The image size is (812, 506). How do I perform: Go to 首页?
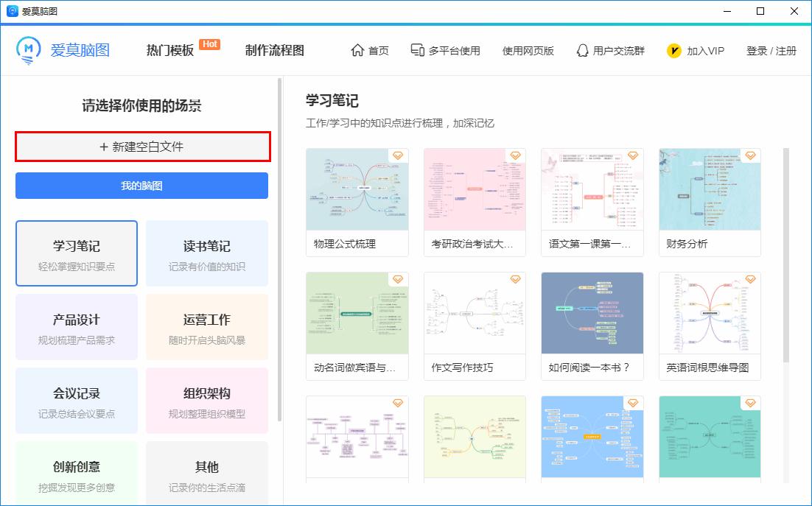[370, 51]
